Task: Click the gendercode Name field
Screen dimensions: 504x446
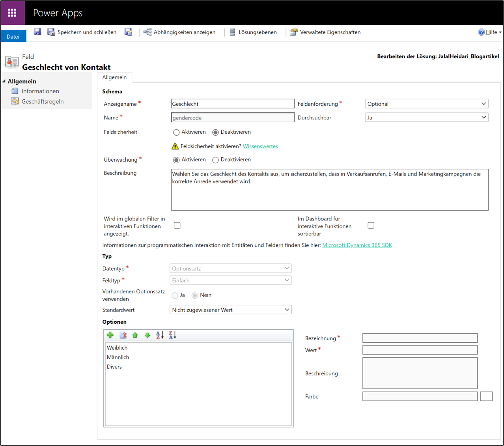Action: [x=233, y=118]
